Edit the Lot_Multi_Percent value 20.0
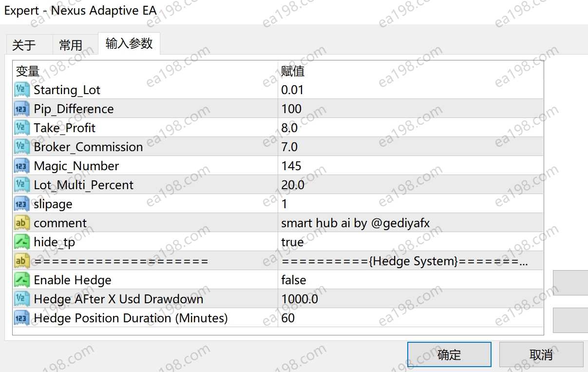588x372 pixels. 293,185
